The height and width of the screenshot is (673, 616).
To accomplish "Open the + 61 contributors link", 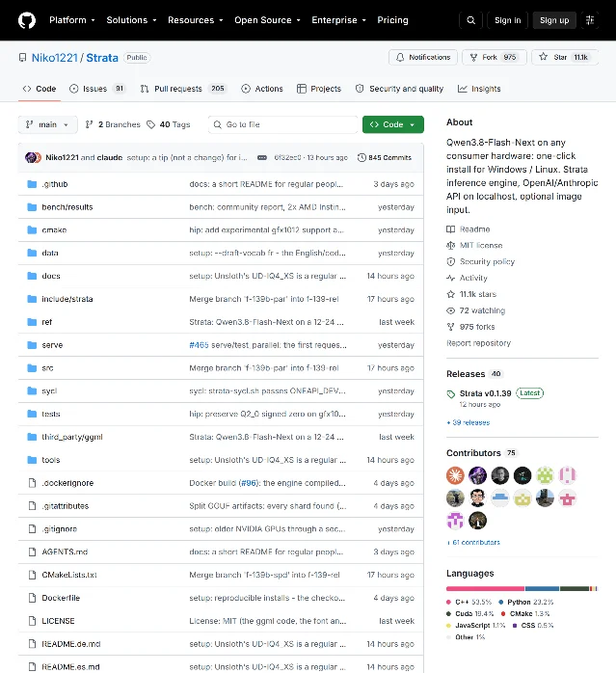I will 473,543.
